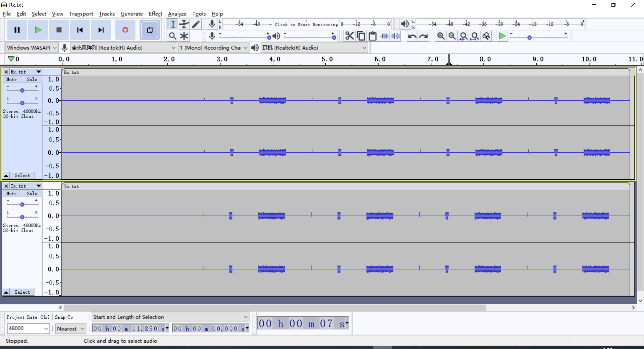
Task: Select the Draw tool
Action: click(196, 24)
